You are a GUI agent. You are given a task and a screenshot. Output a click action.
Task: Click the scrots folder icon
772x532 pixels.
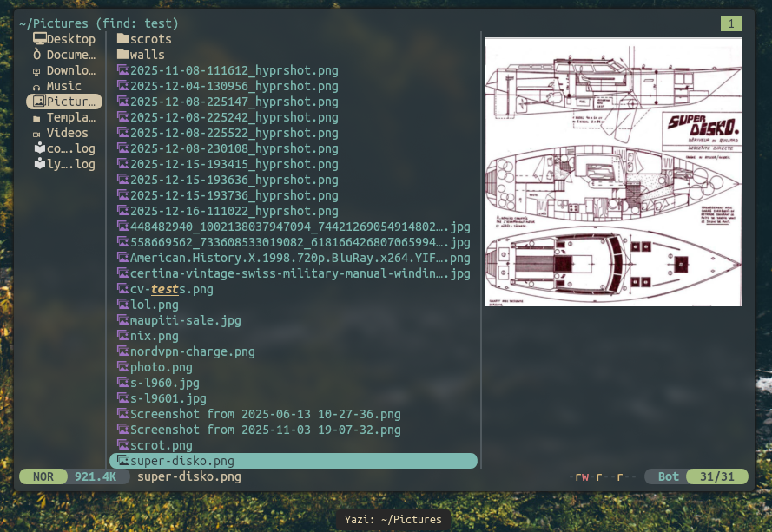point(122,39)
